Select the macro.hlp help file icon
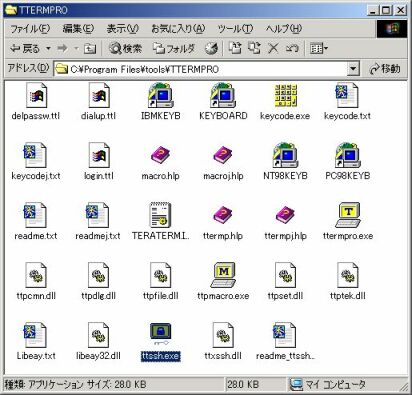412x395 pixels. coord(160,155)
